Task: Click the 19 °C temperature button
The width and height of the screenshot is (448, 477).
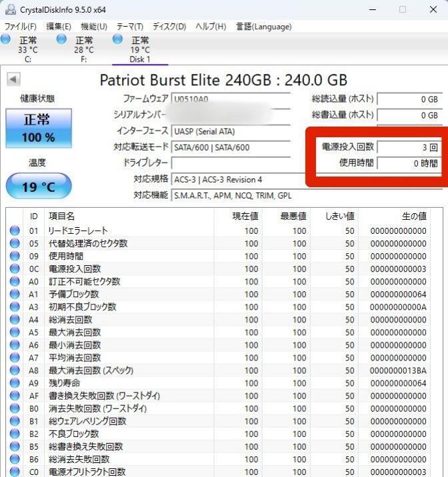Action: [39, 186]
